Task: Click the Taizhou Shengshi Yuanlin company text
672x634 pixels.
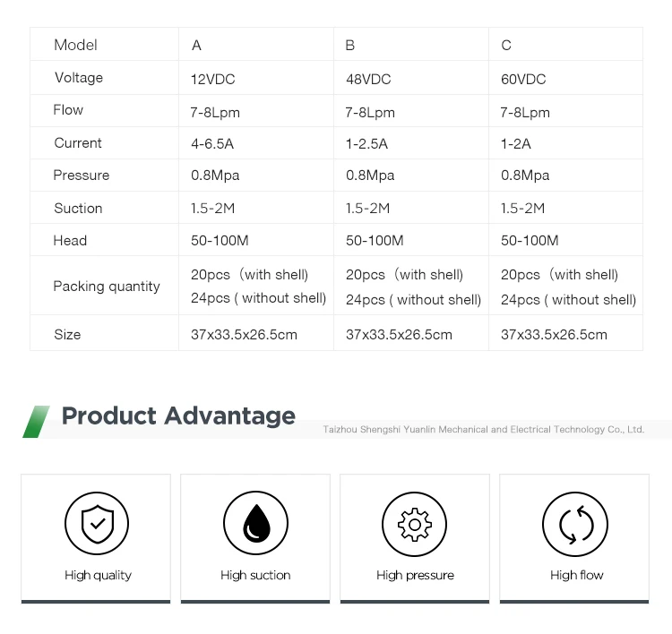Action: pos(483,430)
